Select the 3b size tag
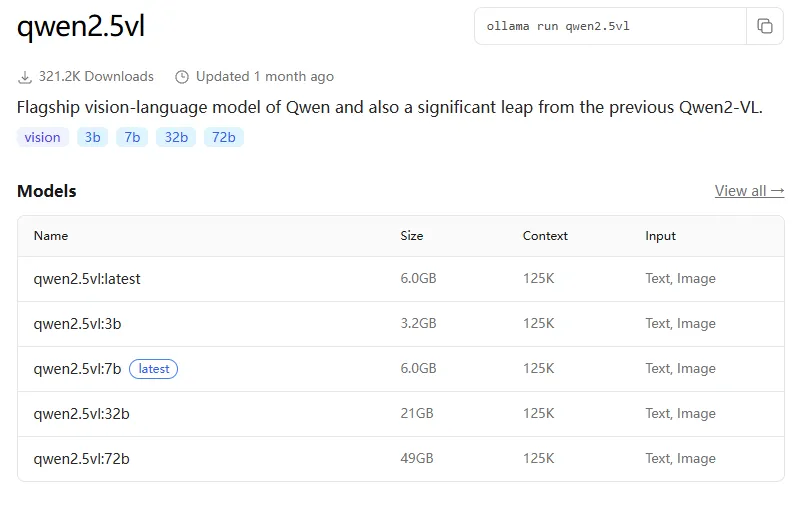 (x=93, y=137)
